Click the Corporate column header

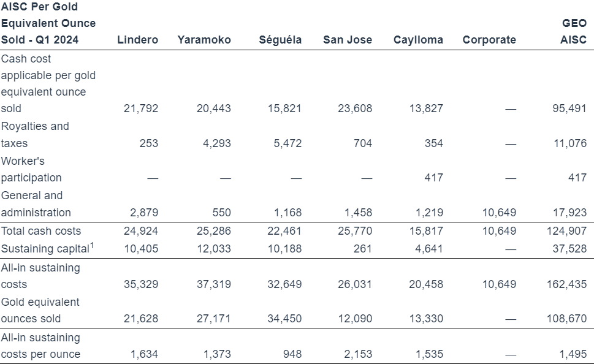pos(489,40)
